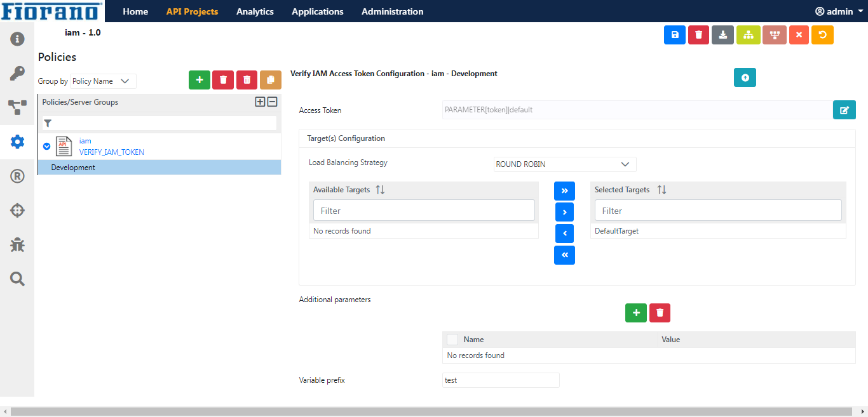Screen dimensions: 868x417
Task: Sort the Available Targets list
Action: click(381, 190)
